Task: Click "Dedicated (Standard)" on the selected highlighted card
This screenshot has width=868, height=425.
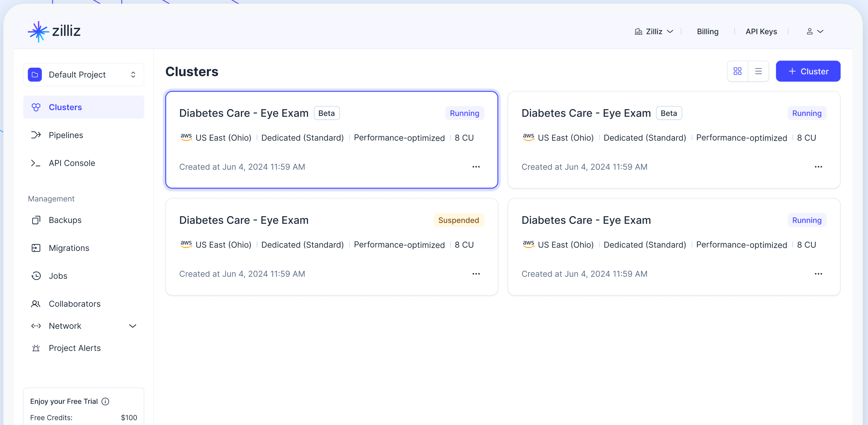Action: pos(303,138)
